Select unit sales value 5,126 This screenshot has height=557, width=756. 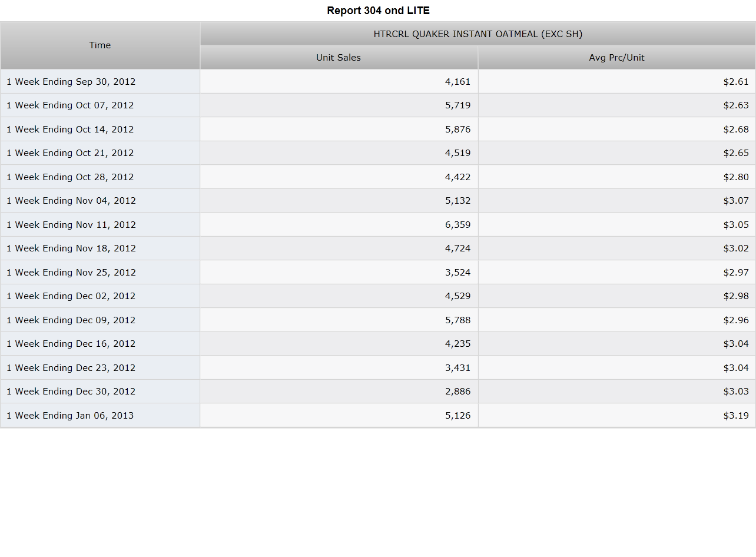pyautogui.click(x=457, y=416)
